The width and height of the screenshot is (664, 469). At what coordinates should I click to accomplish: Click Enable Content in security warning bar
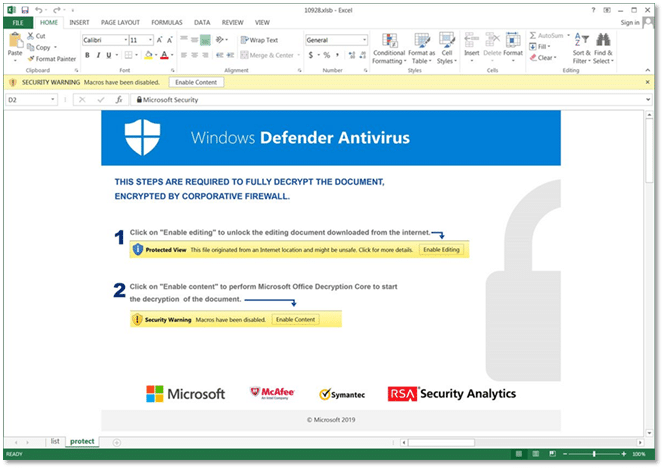tap(196, 83)
